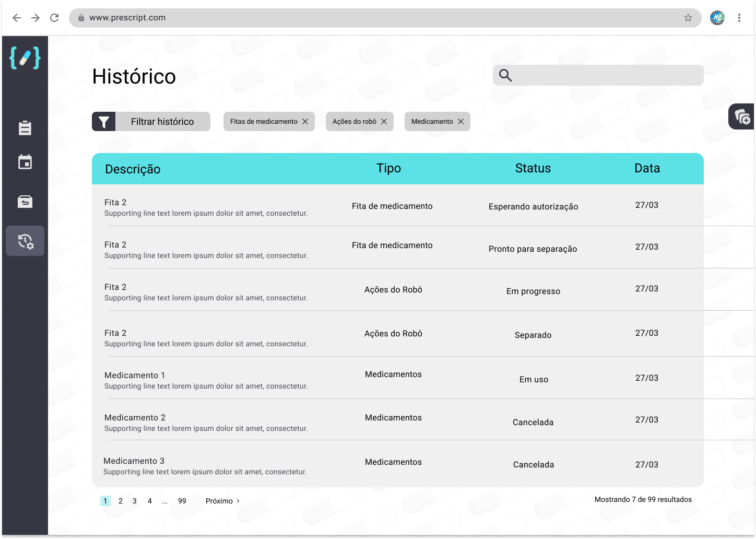Select the history settings sidebar icon
Image resolution: width=756 pixels, height=539 pixels.
point(25,241)
